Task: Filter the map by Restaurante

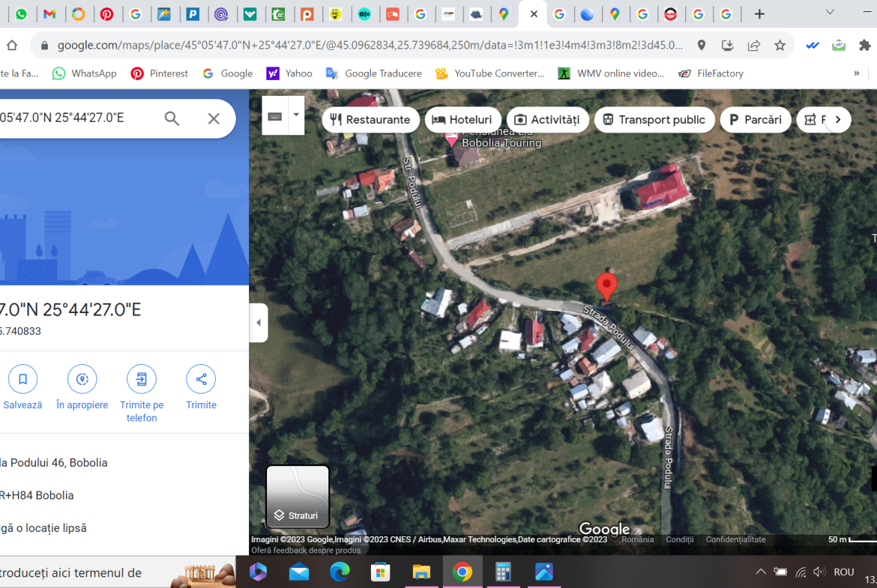Action: click(x=370, y=120)
